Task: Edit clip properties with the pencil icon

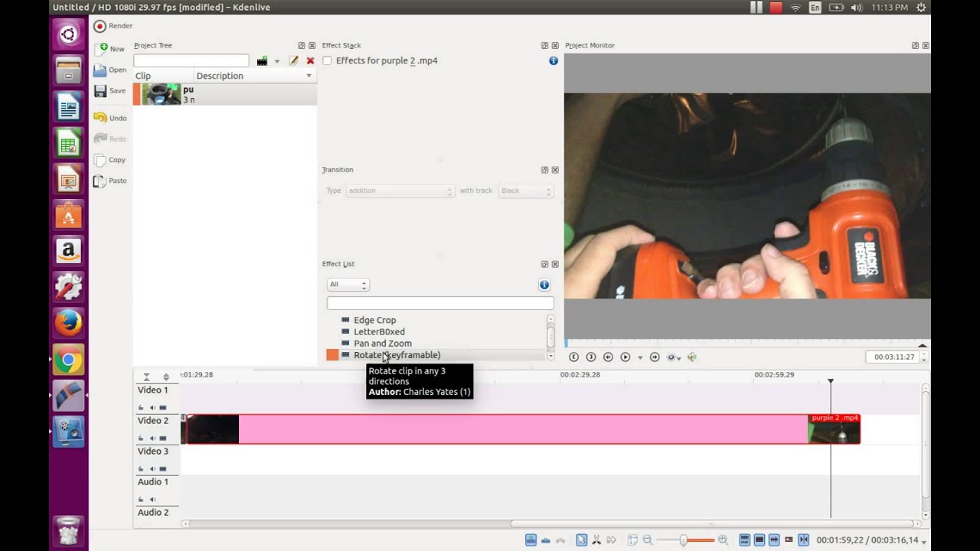Action: (x=293, y=60)
